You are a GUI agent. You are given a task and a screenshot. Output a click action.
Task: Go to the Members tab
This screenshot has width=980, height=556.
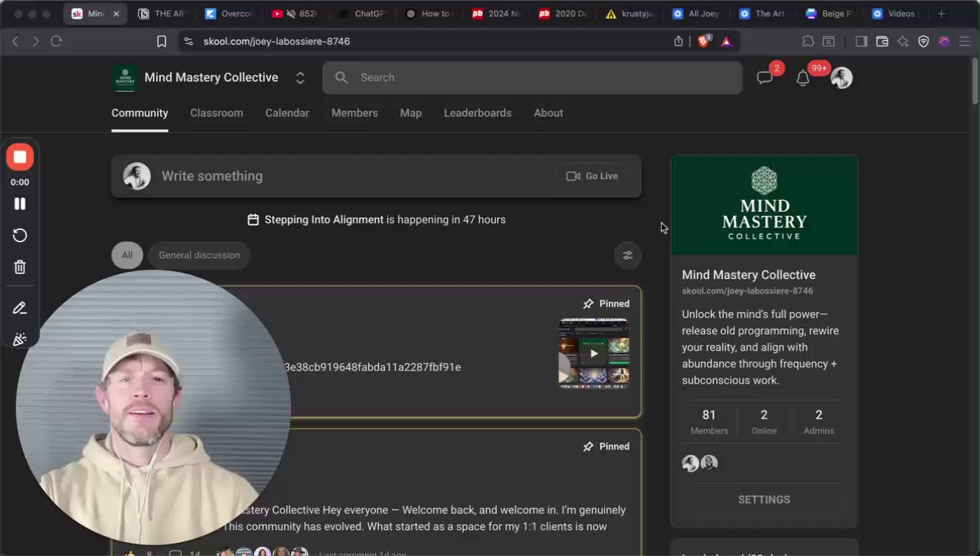coord(355,113)
